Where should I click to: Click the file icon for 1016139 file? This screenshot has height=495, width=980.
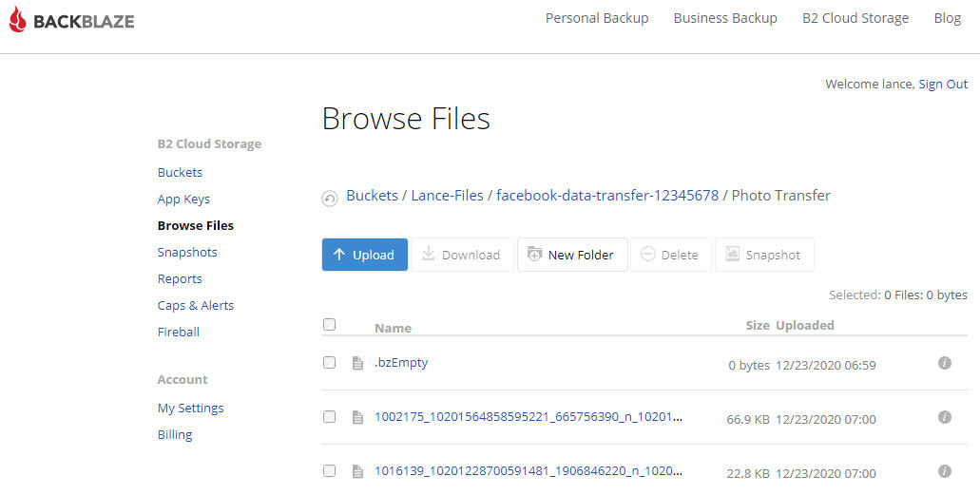(x=357, y=471)
